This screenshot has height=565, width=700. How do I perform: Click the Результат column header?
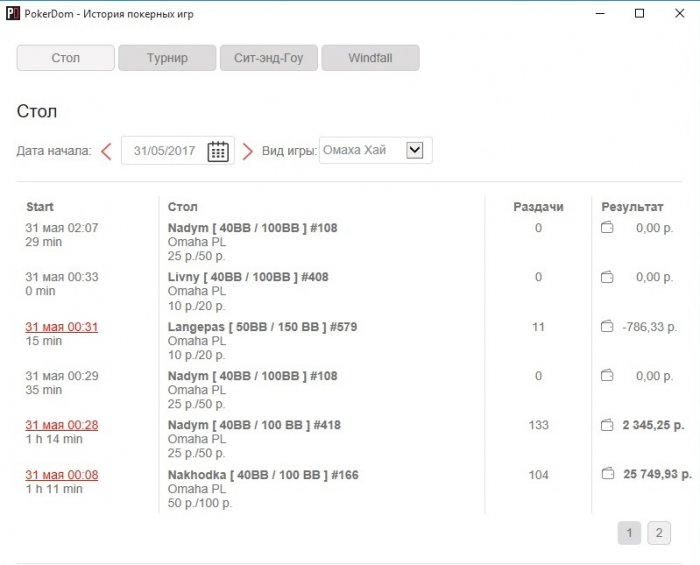632,207
